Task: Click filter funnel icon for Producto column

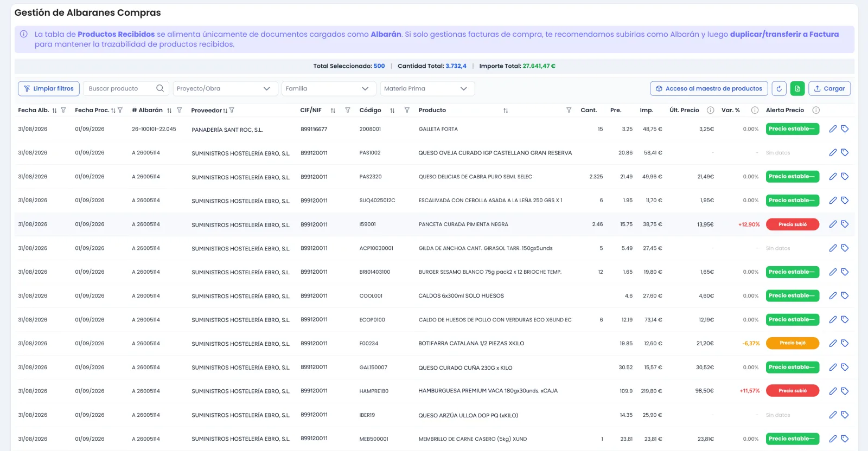Action: coord(569,110)
